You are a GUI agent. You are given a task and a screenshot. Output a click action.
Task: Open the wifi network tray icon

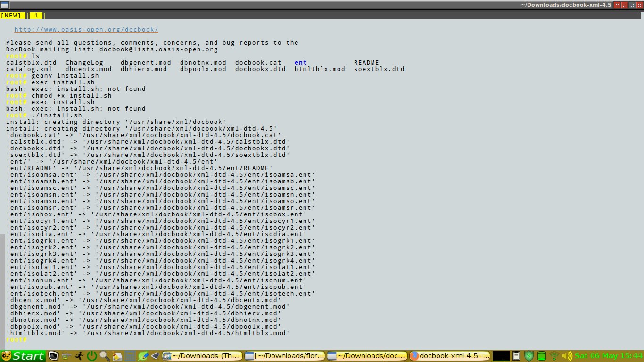[554, 356]
